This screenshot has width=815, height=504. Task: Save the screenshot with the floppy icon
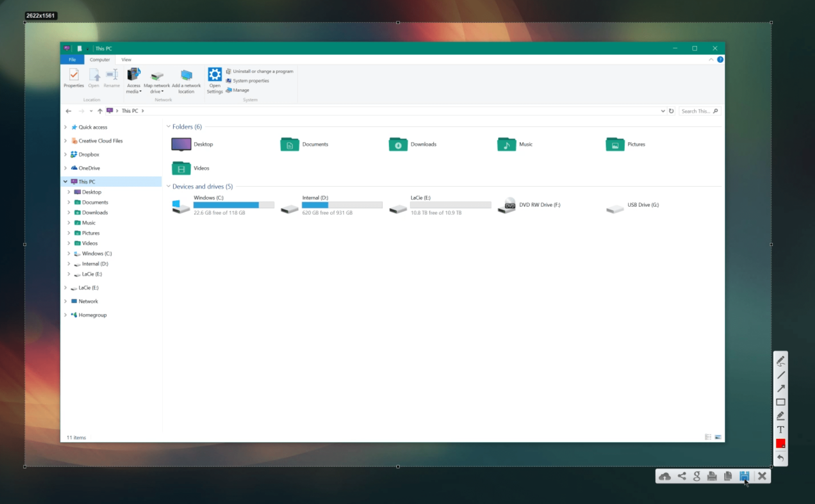pyautogui.click(x=744, y=477)
